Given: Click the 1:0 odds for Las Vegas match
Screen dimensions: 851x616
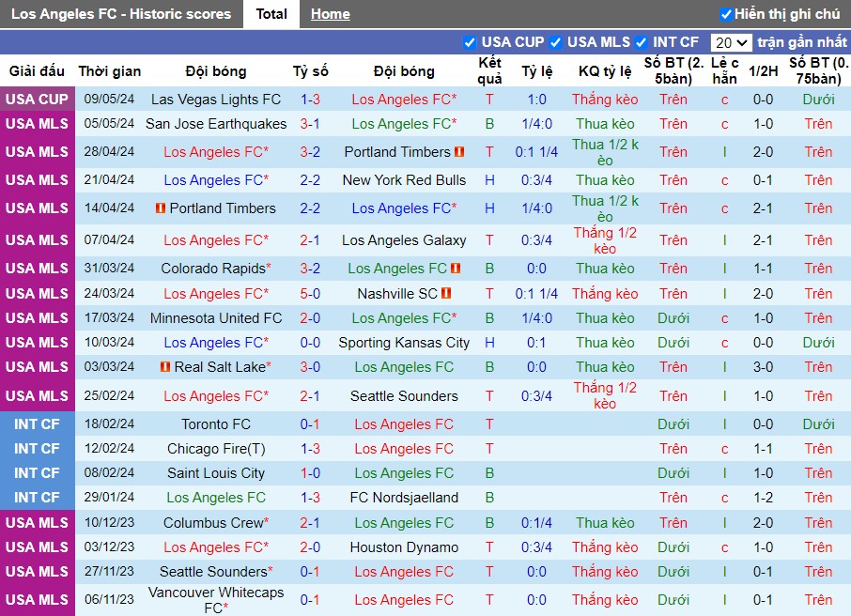Looking at the screenshot, I should pos(536,100).
